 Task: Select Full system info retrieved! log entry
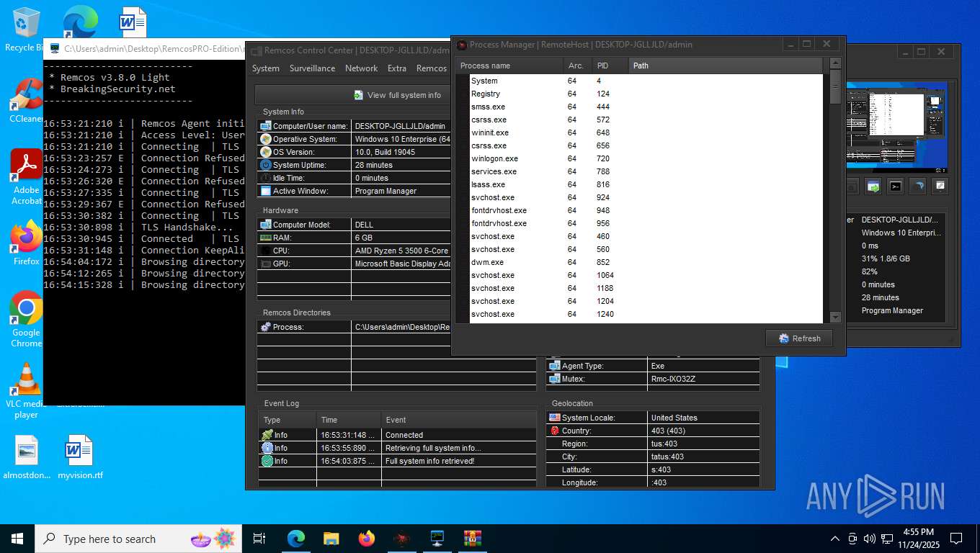[398, 461]
